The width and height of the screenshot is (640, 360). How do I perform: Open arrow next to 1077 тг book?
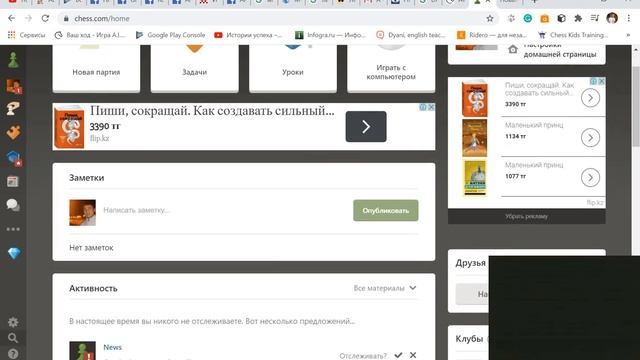click(590, 178)
